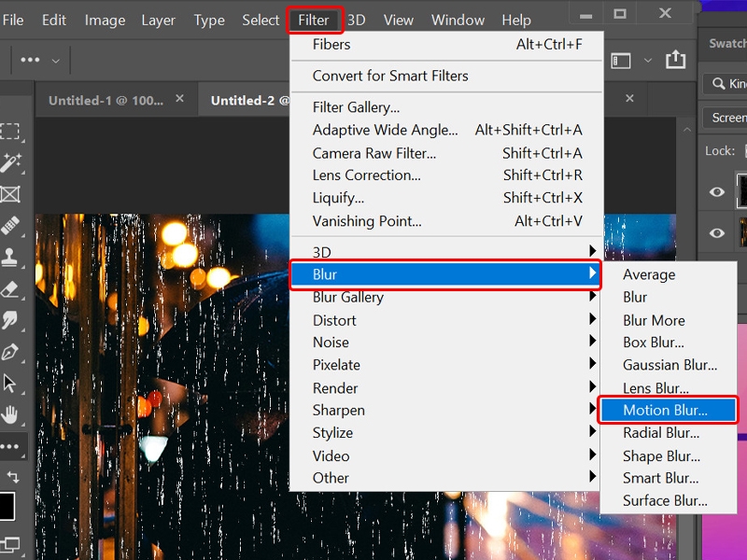
Task: Open the Window menu
Action: (458, 20)
